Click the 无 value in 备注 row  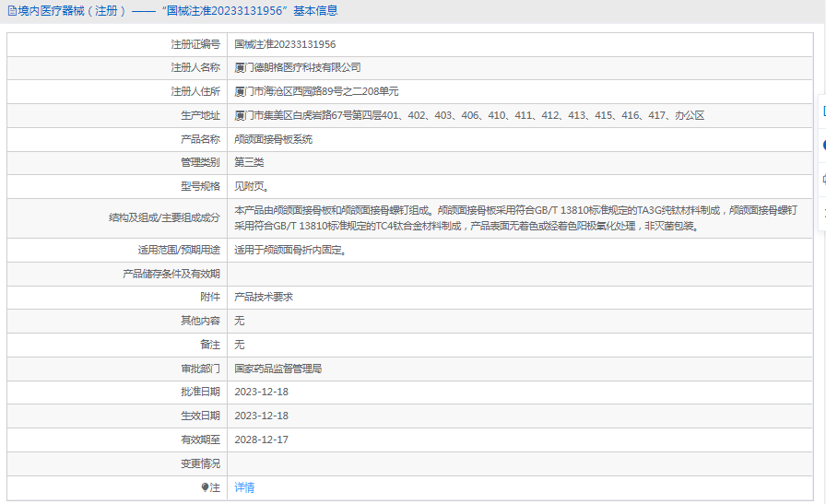click(240, 345)
